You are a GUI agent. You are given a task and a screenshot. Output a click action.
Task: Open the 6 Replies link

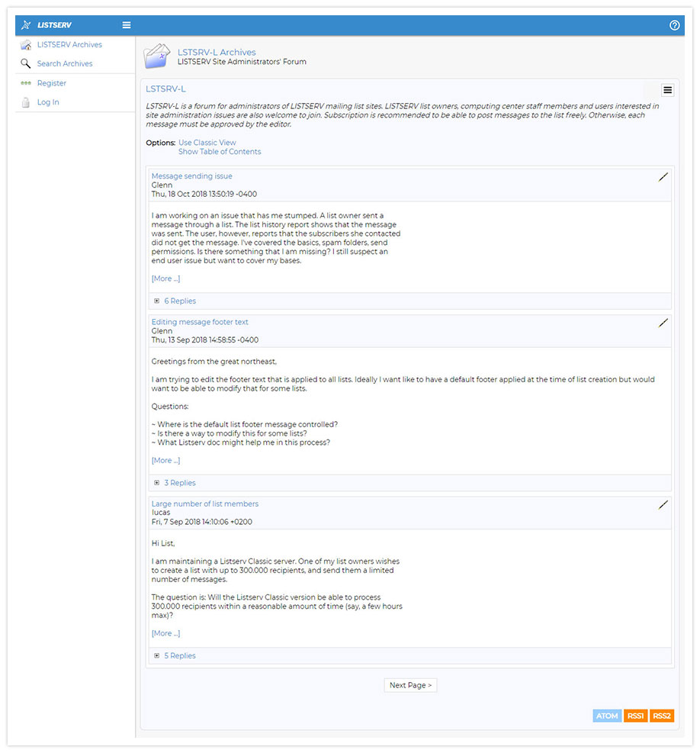point(180,301)
